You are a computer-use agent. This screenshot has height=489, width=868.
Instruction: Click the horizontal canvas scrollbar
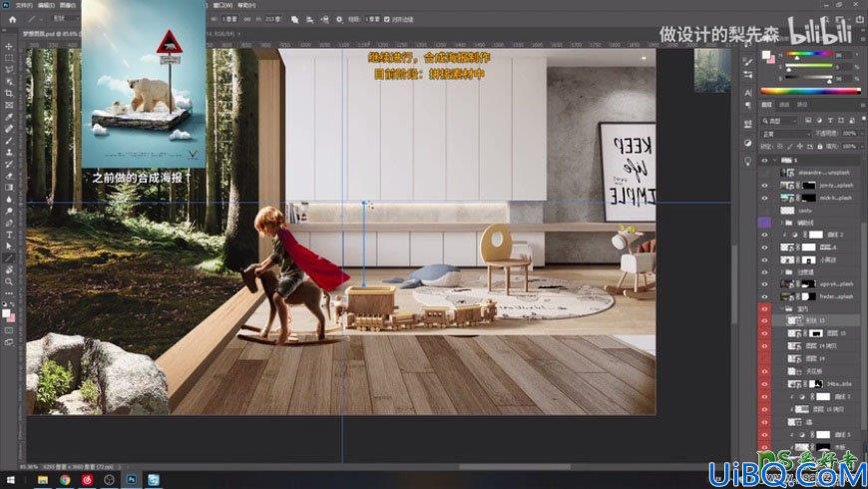[515, 466]
